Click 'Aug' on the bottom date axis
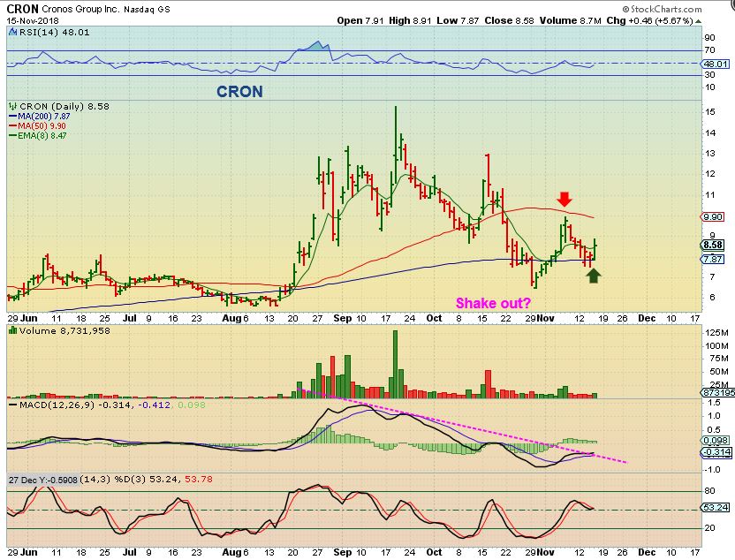The image size is (735, 560). click(231, 553)
